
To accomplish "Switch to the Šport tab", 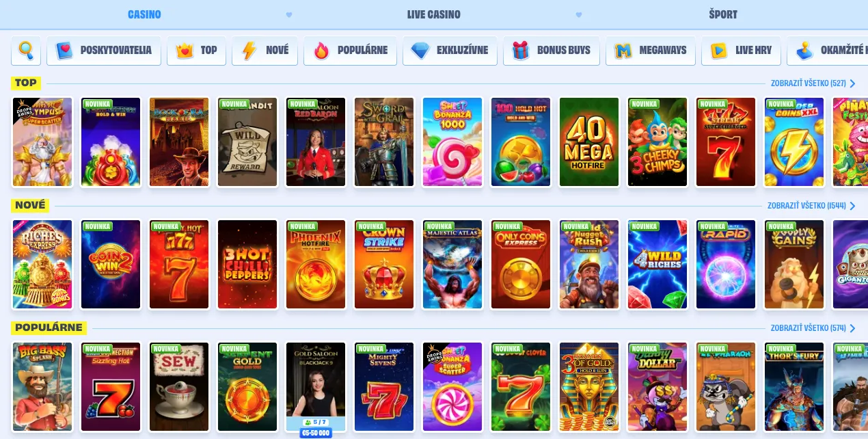I will click(x=723, y=14).
